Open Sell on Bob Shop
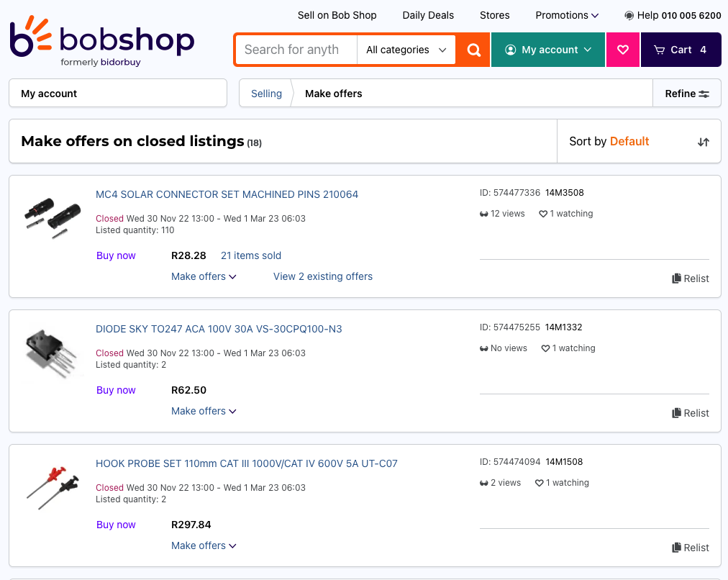The image size is (728, 580). pyautogui.click(x=337, y=15)
